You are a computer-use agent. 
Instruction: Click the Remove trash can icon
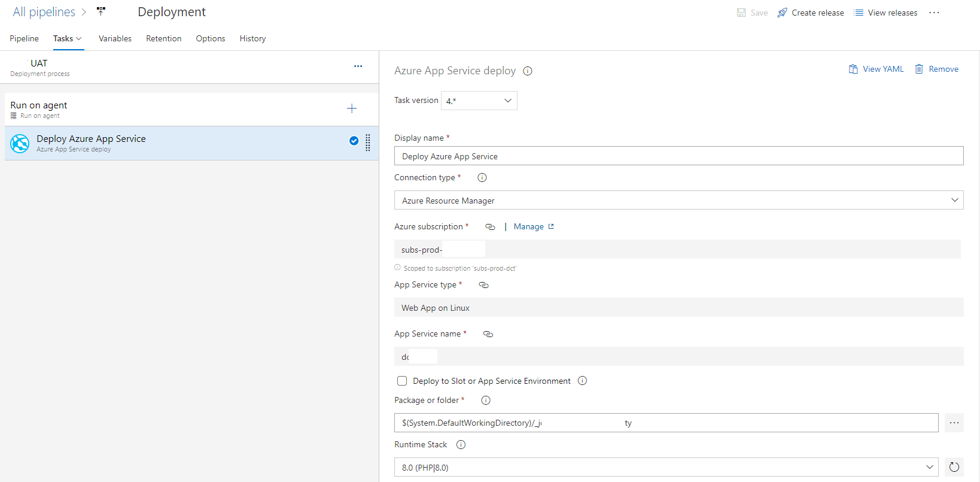tap(919, 69)
